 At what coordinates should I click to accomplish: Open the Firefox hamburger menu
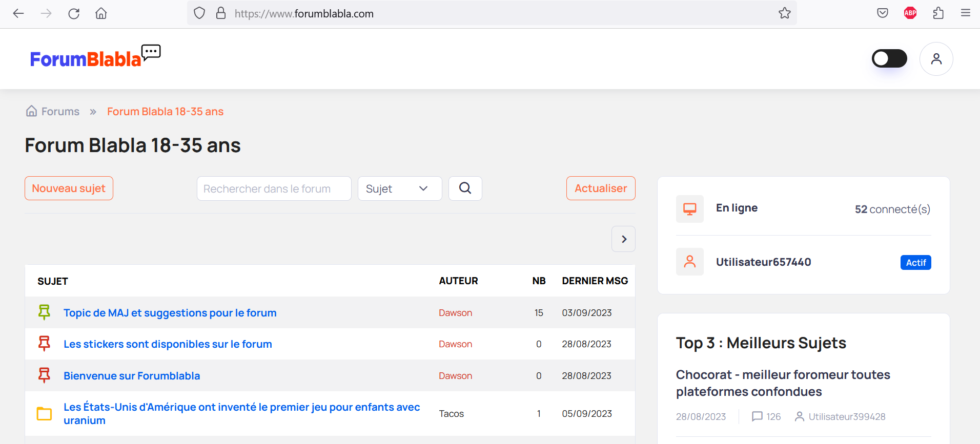click(x=965, y=13)
